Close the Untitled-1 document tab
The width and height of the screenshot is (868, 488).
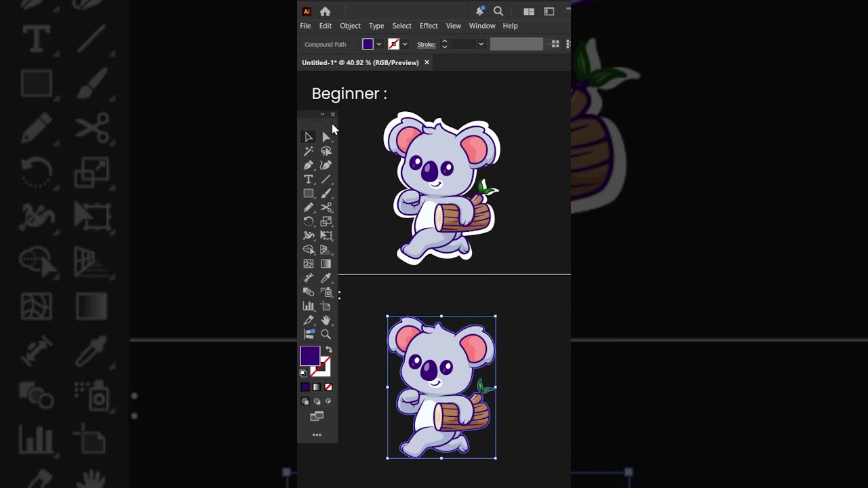[x=427, y=62]
